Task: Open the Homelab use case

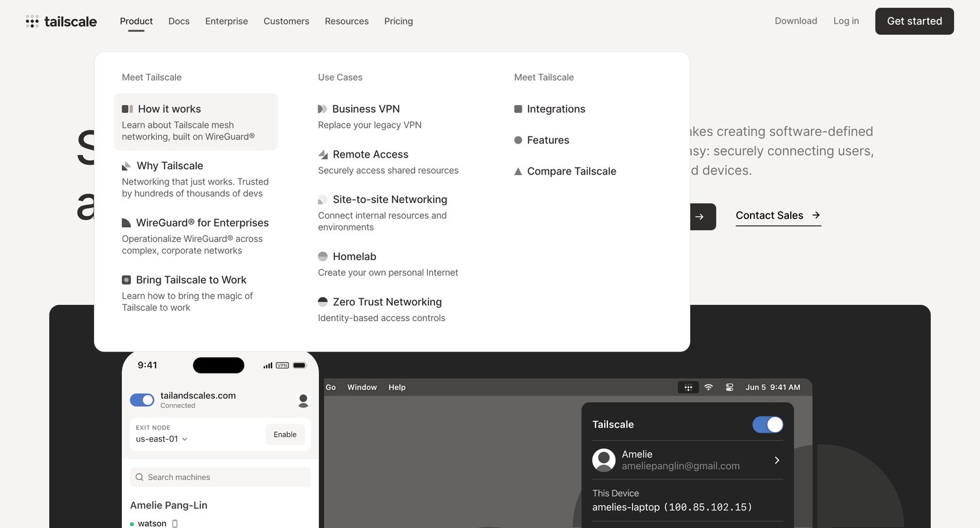Action: tap(388, 265)
